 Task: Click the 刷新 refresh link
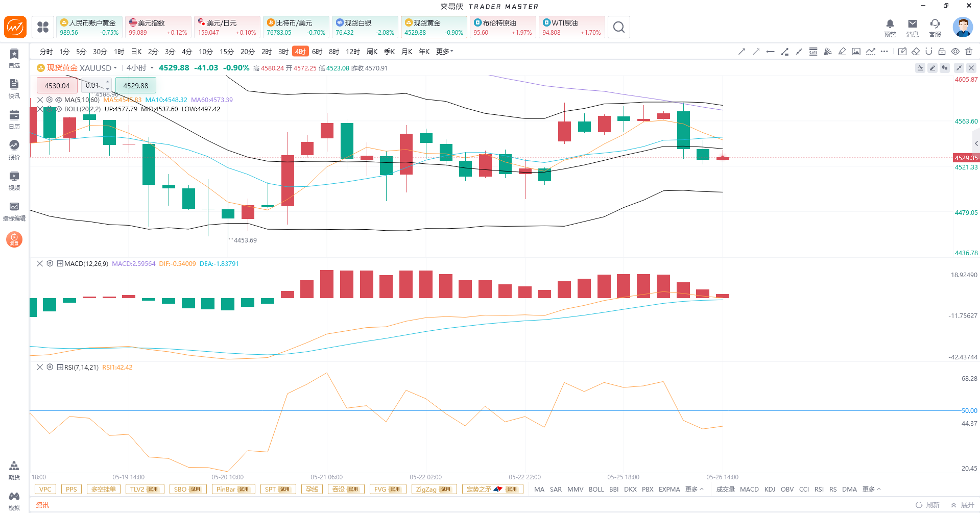[928, 505]
